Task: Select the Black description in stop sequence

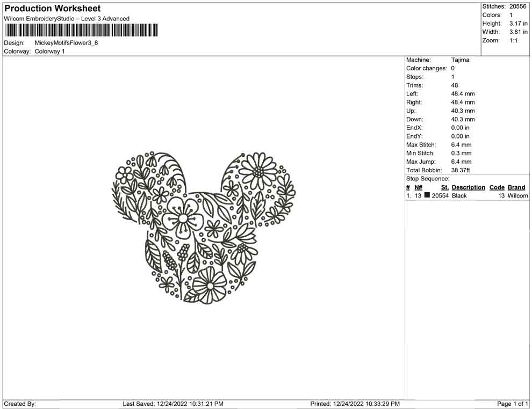Action: (459, 196)
